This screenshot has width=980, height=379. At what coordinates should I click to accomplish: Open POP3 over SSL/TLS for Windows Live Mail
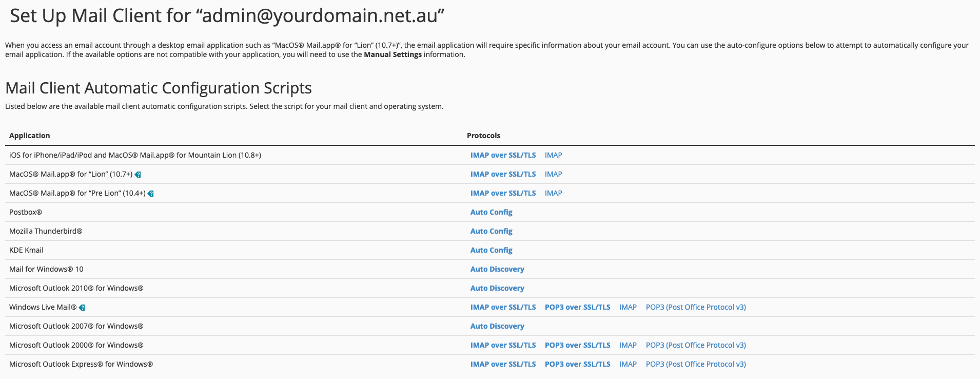(577, 307)
